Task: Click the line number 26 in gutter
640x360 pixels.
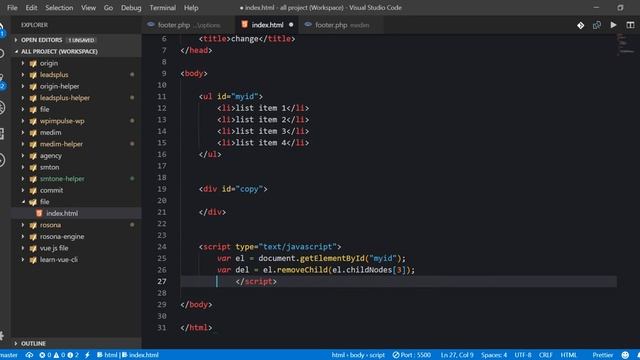Action: pos(162,270)
